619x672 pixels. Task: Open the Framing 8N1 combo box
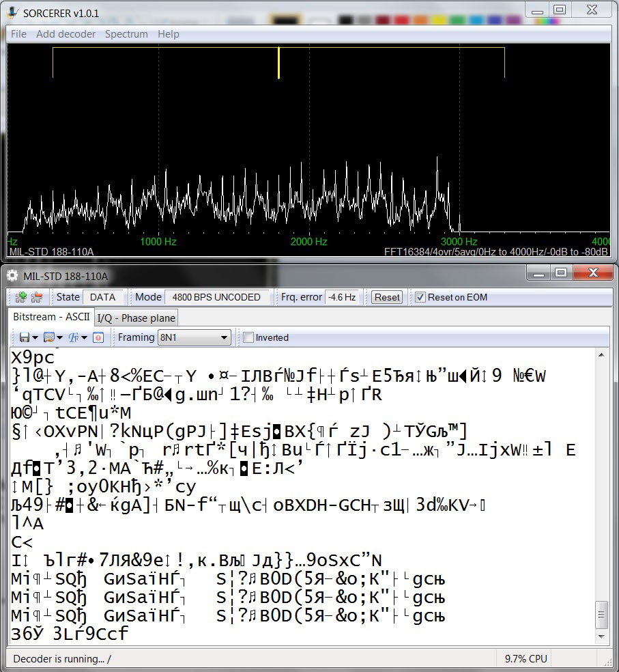point(194,338)
